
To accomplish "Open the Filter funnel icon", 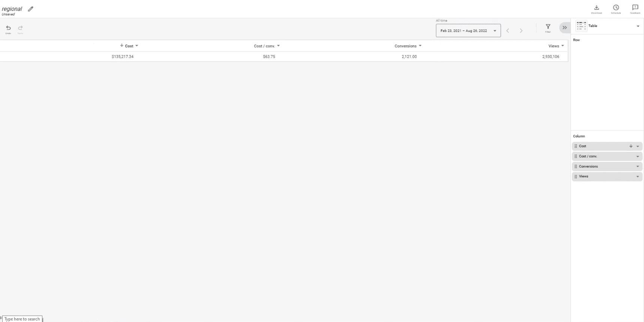I will pyautogui.click(x=548, y=27).
